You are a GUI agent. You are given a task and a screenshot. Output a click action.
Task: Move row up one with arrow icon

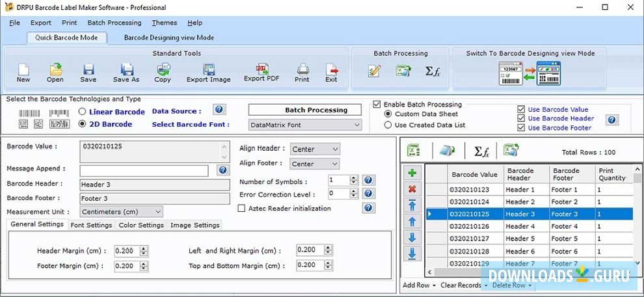pyautogui.click(x=412, y=222)
